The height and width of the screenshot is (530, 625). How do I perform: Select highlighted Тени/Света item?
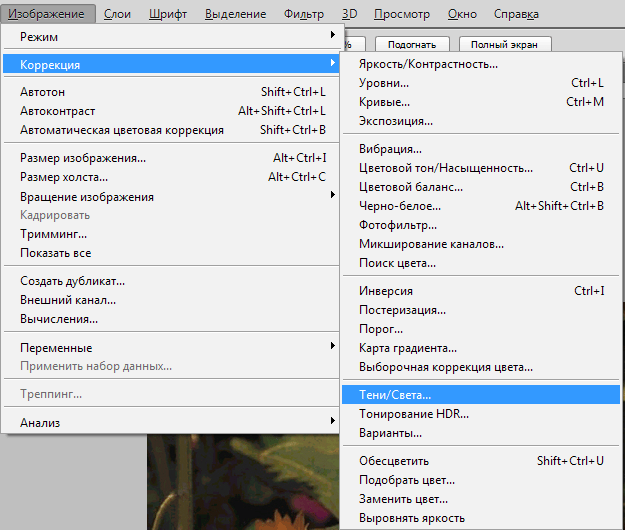[x=481, y=395]
